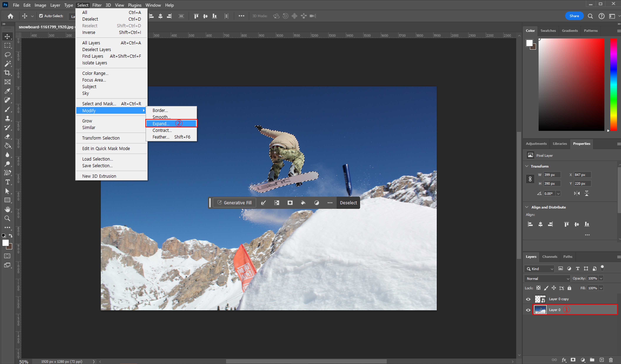
Task: Activate the Eyedropper tool
Action: [x=7, y=91]
